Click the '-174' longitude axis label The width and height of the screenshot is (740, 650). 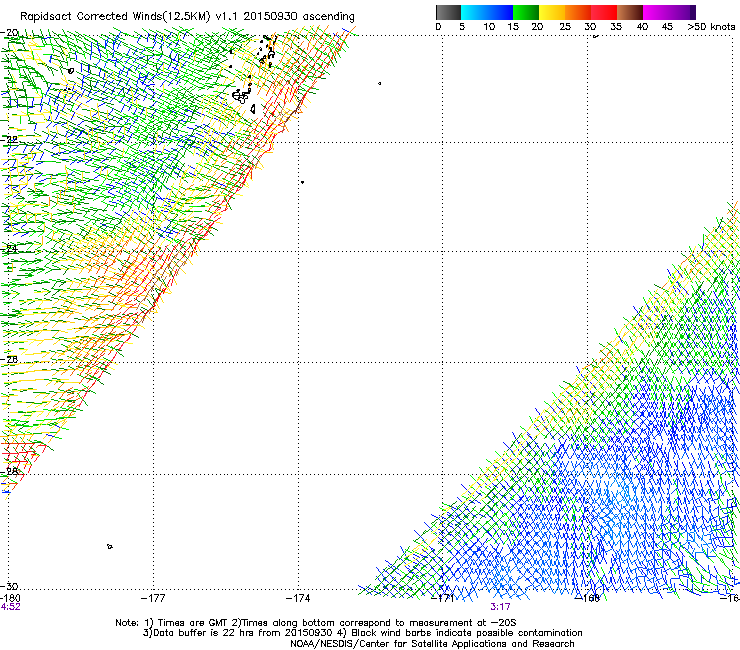point(298,598)
